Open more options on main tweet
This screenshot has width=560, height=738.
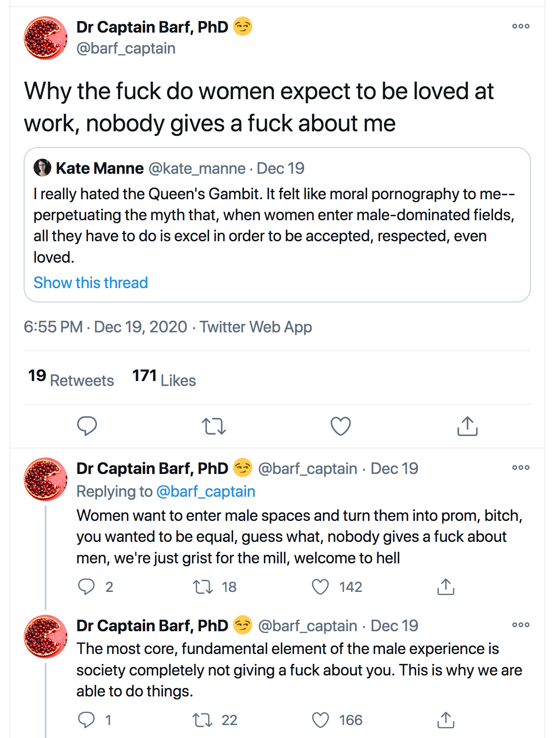pyautogui.click(x=521, y=26)
